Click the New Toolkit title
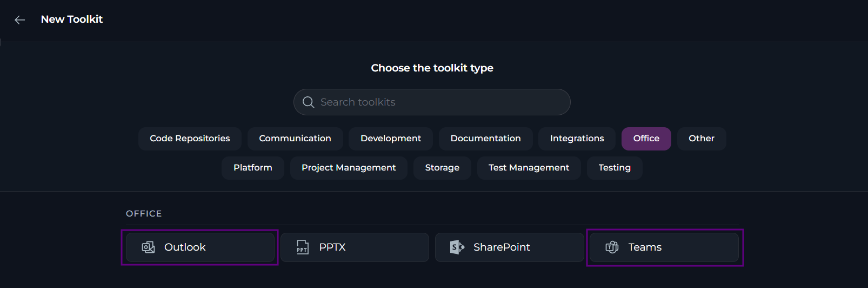The height and width of the screenshot is (288, 868). tap(72, 19)
